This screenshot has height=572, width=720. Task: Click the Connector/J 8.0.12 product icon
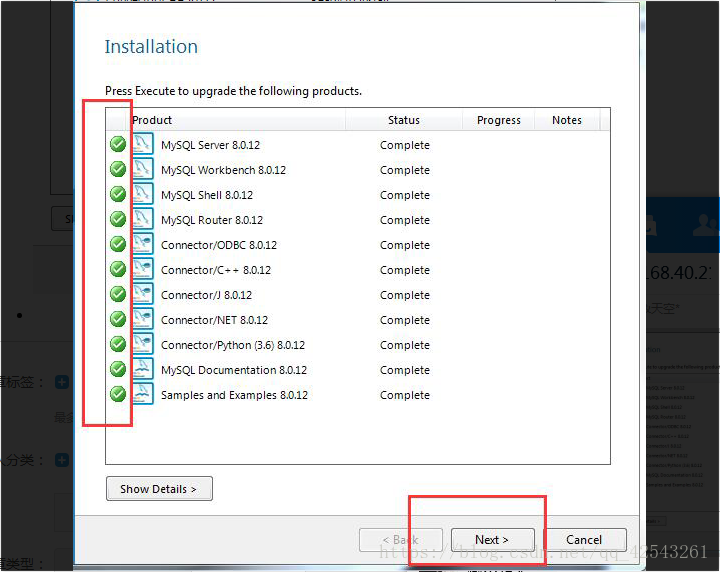[x=143, y=294]
